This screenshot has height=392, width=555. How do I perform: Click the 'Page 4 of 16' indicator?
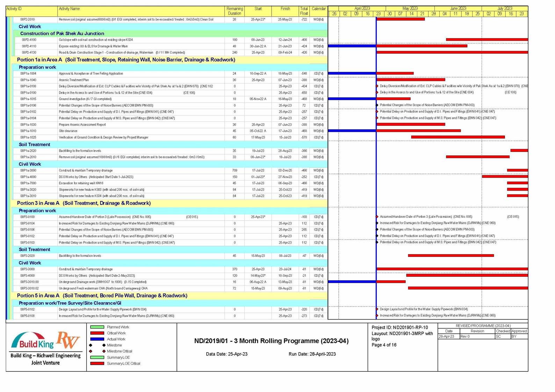pyautogui.click(x=384, y=345)
